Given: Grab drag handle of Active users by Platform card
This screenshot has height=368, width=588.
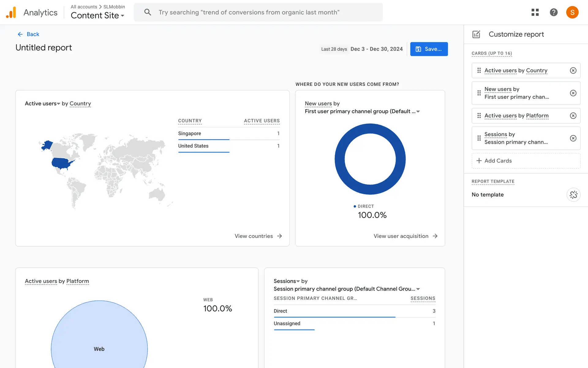Looking at the screenshot, I should (x=479, y=116).
